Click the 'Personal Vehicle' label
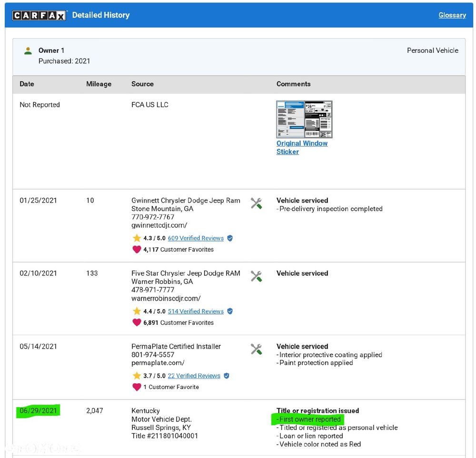The width and height of the screenshot is (476, 458). 433,51
